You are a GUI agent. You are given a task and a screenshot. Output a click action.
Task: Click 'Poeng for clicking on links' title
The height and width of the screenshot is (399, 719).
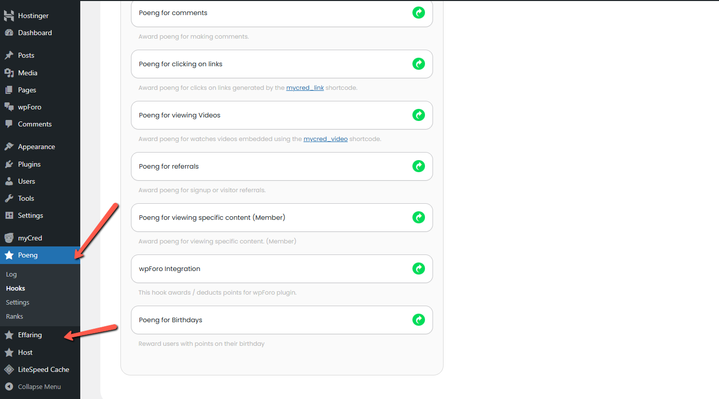point(180,64)
